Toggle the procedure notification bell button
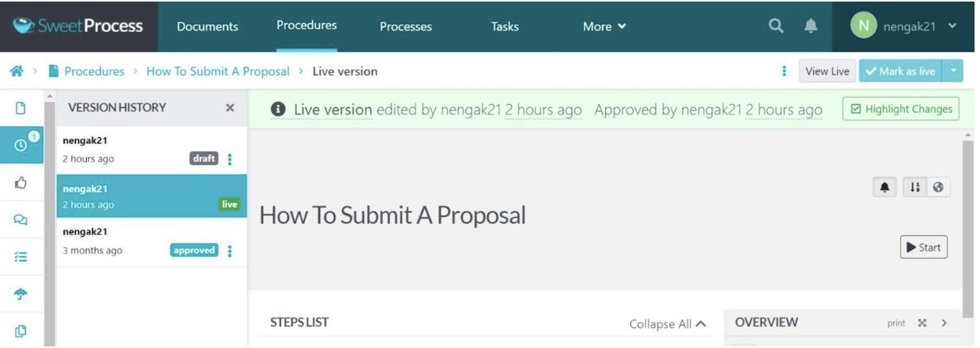Image resolution: width=980 pixels, height=348 pixels. coord(885,188)
